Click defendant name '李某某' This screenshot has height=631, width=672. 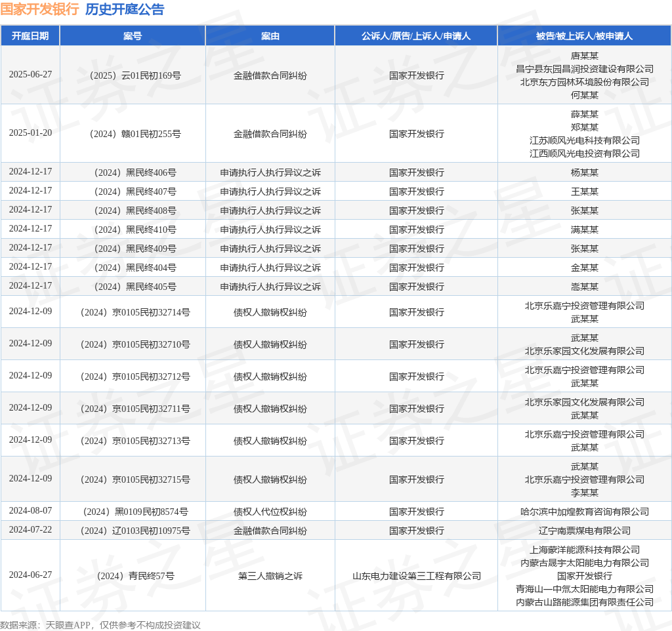tap(585, 493)
